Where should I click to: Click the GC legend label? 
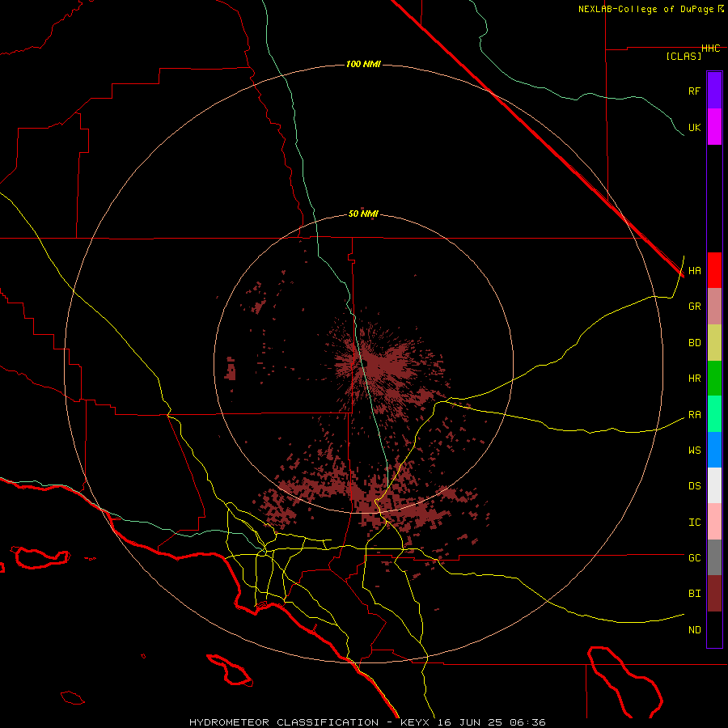694,558
